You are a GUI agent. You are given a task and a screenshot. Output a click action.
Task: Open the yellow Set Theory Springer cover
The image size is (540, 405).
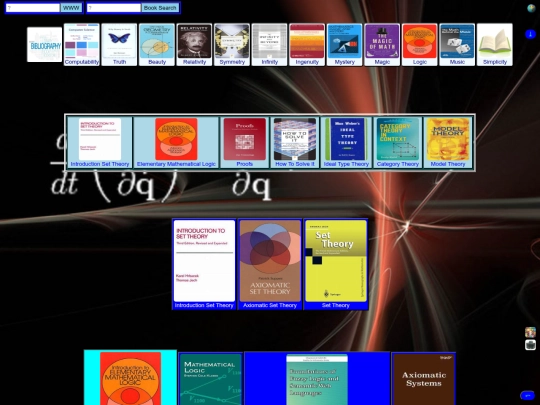click(x=336, y=261)
